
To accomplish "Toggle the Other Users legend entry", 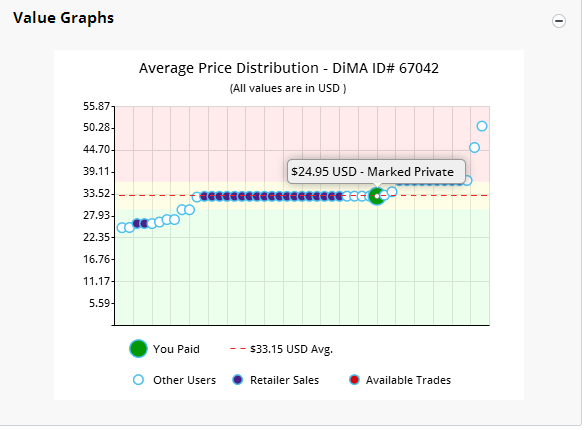I will pos(175,380).
